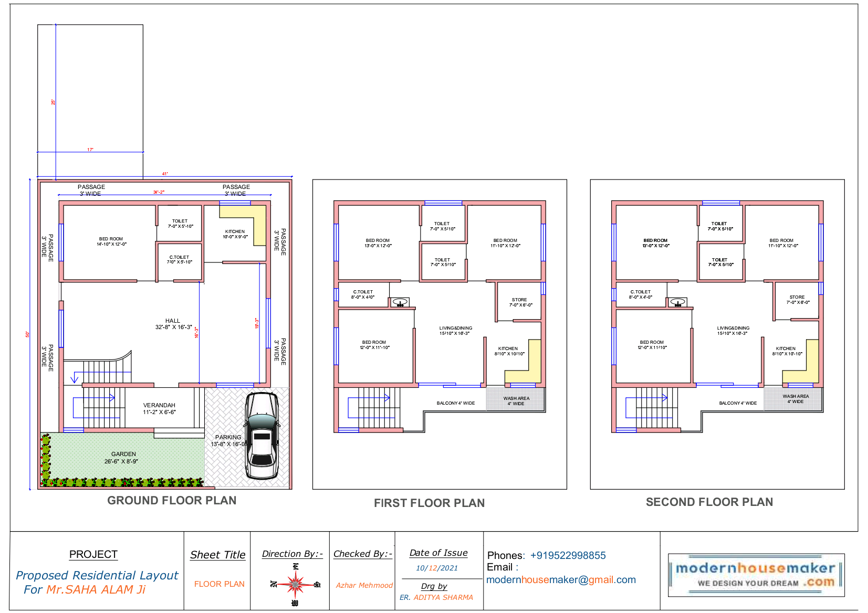868x613 pixels.
Task: Open the modernhousemaker@gmail.com email link
Action: coord(561,580)
